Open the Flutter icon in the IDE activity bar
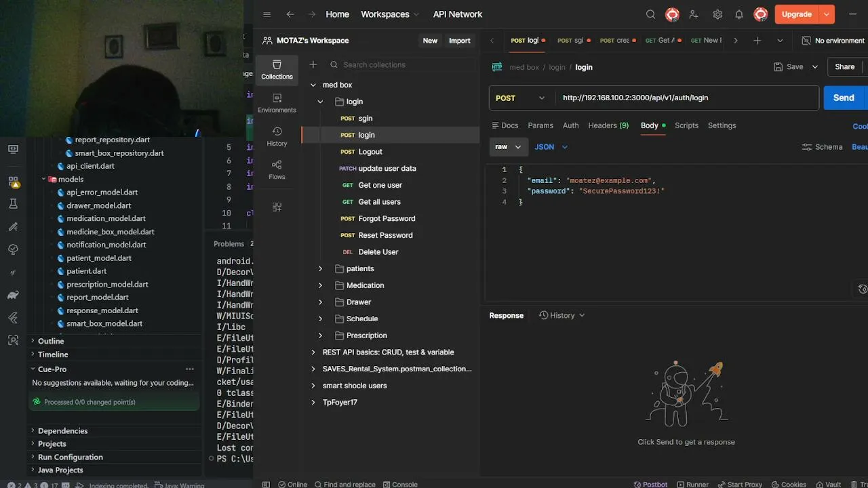Screen dimensions: 868x488 pos(13,317)
